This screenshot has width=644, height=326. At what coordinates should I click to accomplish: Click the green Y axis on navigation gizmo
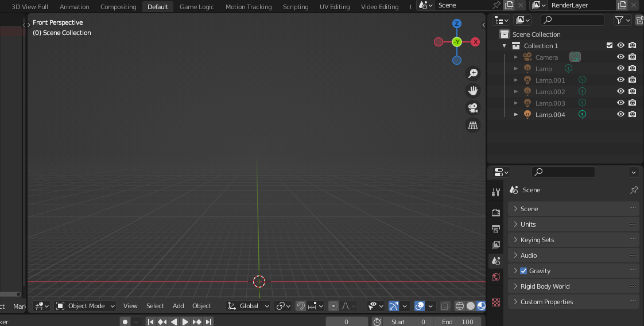click(457, 42)
